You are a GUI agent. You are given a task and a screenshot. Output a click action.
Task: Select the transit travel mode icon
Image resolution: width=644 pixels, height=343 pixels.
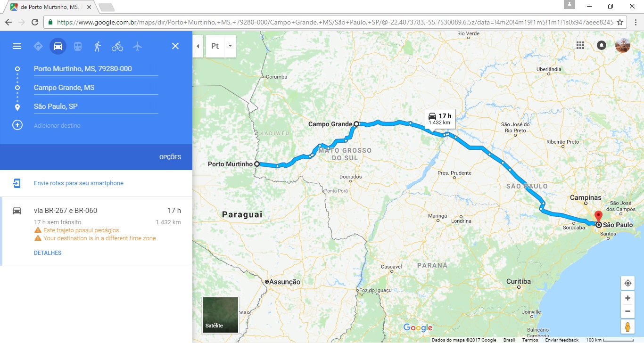78,46
